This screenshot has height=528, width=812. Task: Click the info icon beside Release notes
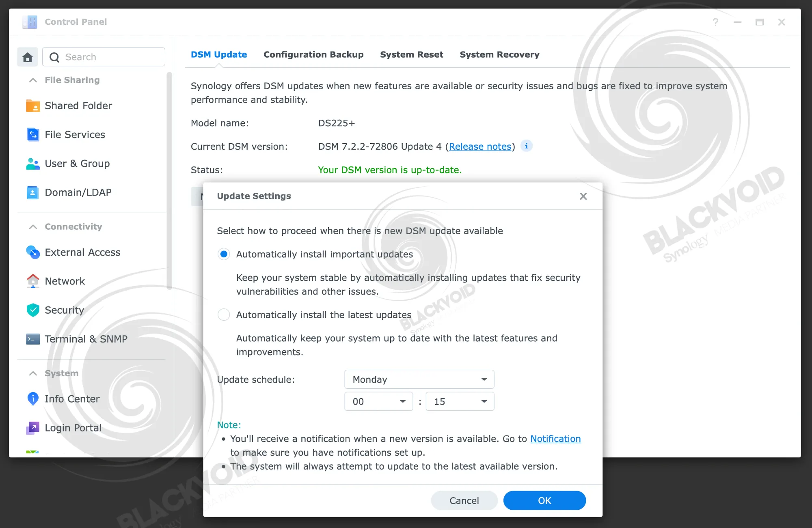[527, 146]
